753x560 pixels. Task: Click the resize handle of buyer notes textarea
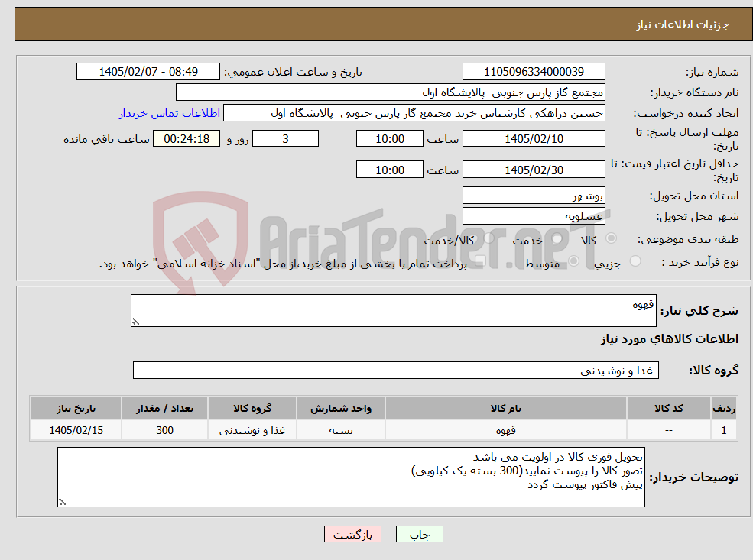(x=62, y=502)
